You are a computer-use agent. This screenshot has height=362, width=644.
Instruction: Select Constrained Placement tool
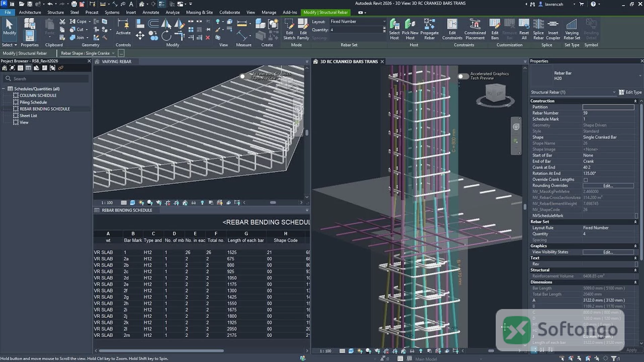pyautogui.click(x=475, y=29)
